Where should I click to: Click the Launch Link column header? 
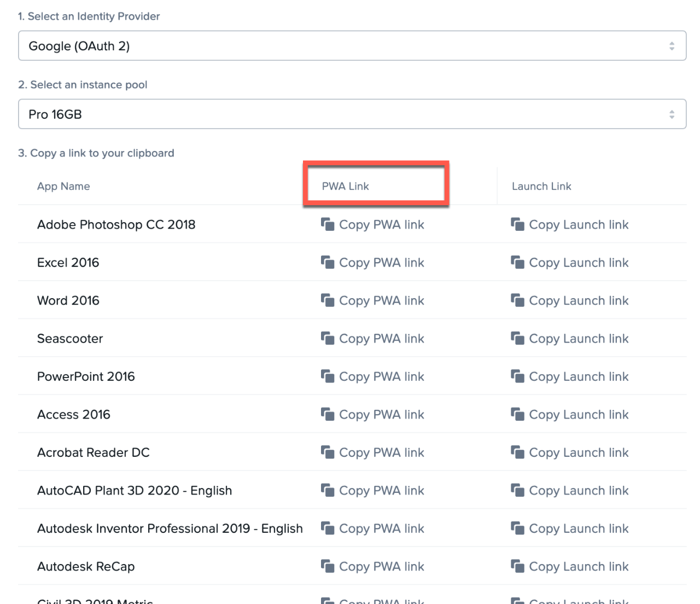541,187
